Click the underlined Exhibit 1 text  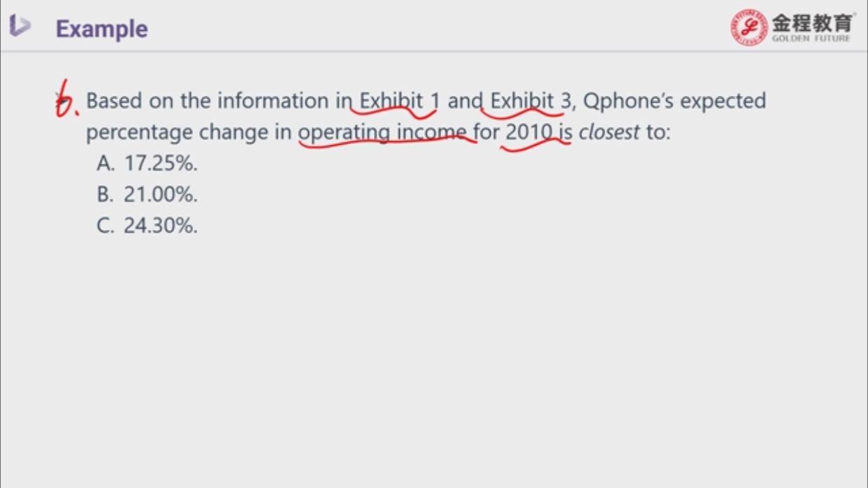400,101
